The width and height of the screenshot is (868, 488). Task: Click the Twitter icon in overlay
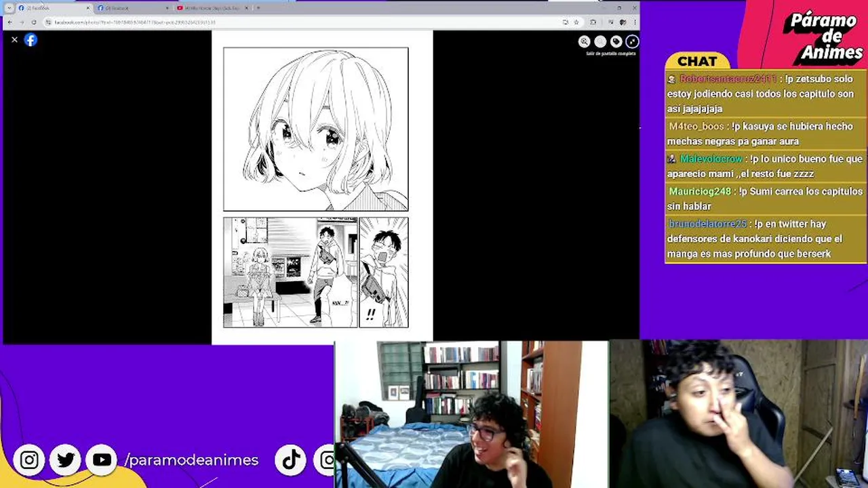[66, 460]
